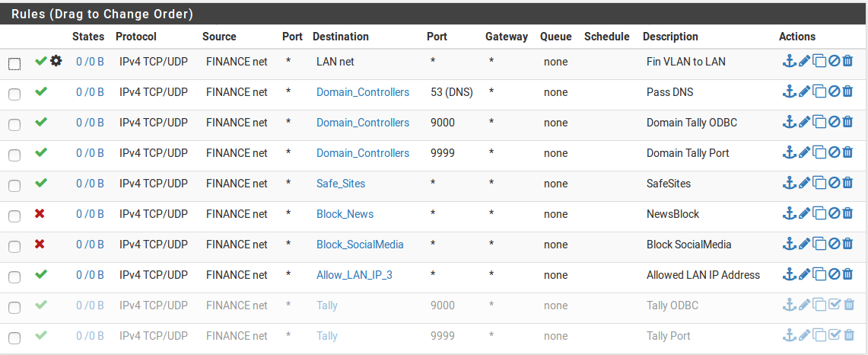This screenshot has height=355, width=868.
Task: Disable the SafeSites rule
Action: click(835, 183)
